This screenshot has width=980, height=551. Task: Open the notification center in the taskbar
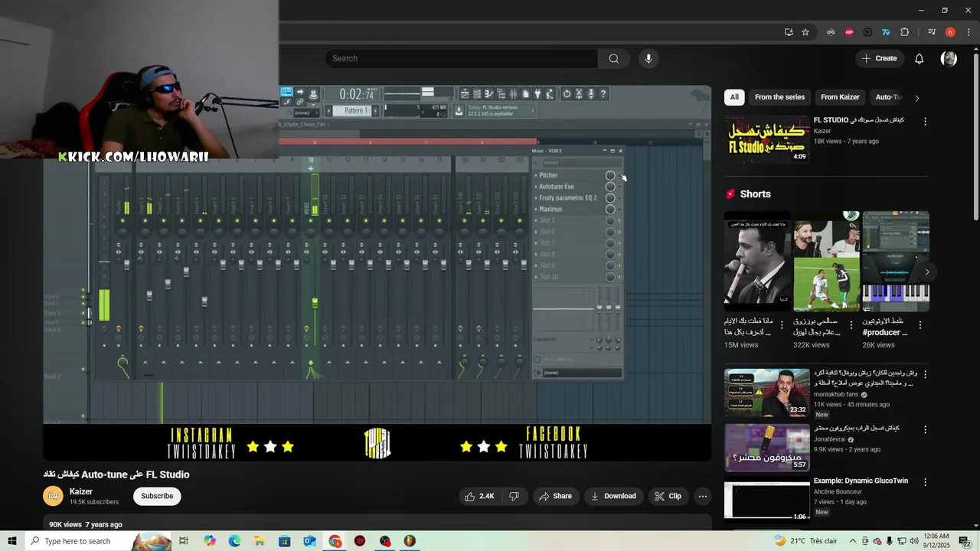(x=965, y=541)
